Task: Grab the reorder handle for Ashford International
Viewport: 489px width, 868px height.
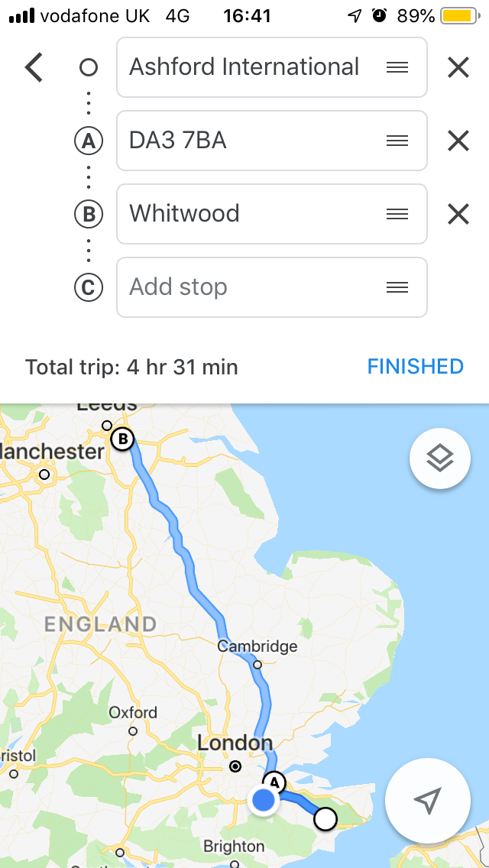Action: [397, 67]
